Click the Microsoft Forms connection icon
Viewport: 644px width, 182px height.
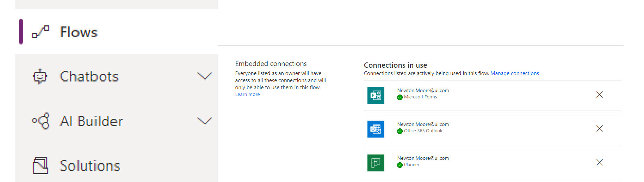coord(376,95)
